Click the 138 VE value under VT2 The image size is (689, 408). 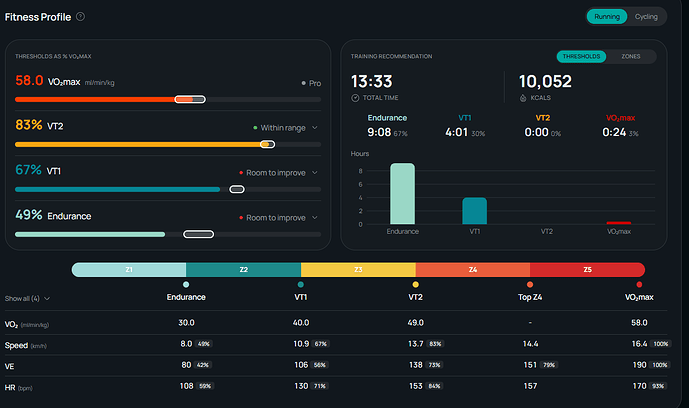click(x=416, y=365)
